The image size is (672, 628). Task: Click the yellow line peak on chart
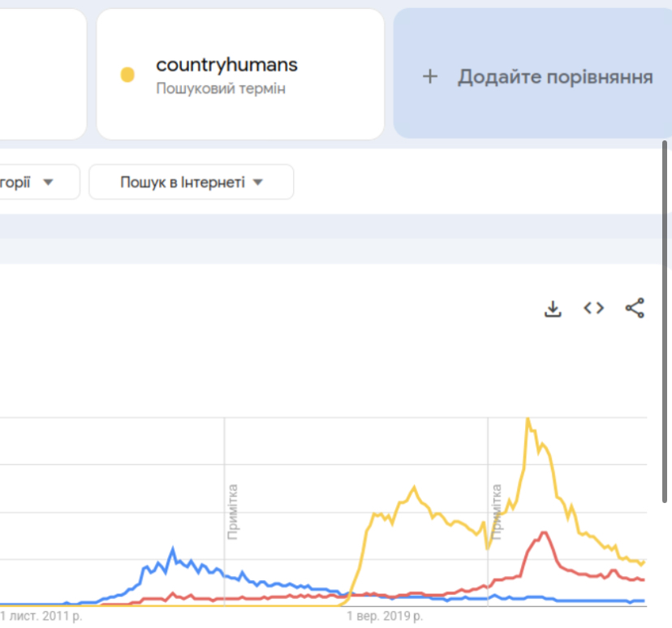tap(528, 419)
